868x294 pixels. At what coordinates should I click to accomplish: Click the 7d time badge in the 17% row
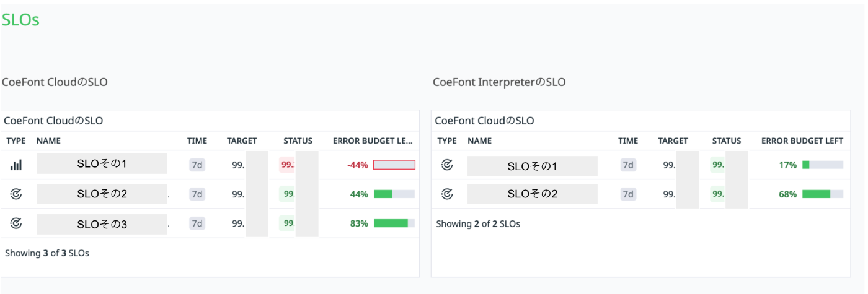[x=628, y=165]
